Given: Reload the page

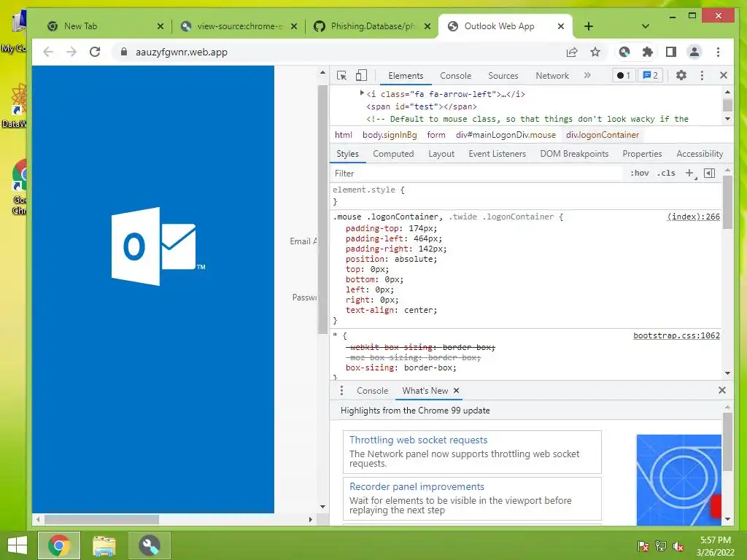Looking at the screenshot, I should [x=95, y=52].
